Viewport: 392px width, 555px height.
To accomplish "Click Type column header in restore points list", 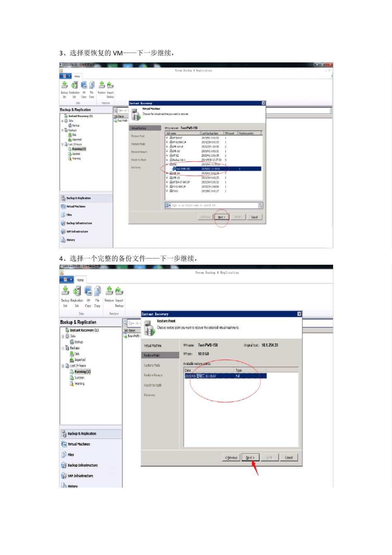I will (251, 370).
